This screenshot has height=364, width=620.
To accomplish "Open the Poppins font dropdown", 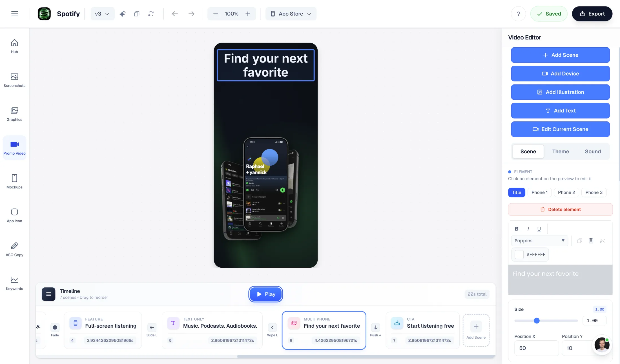I will (x=540, y=241).
